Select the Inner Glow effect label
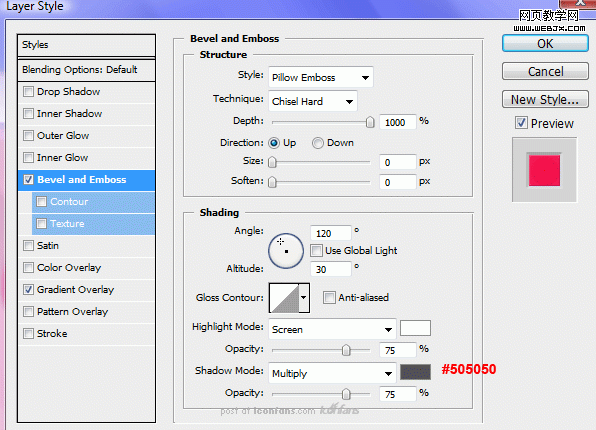The height and width of the screenshot is (430, 596). [62, 157]
